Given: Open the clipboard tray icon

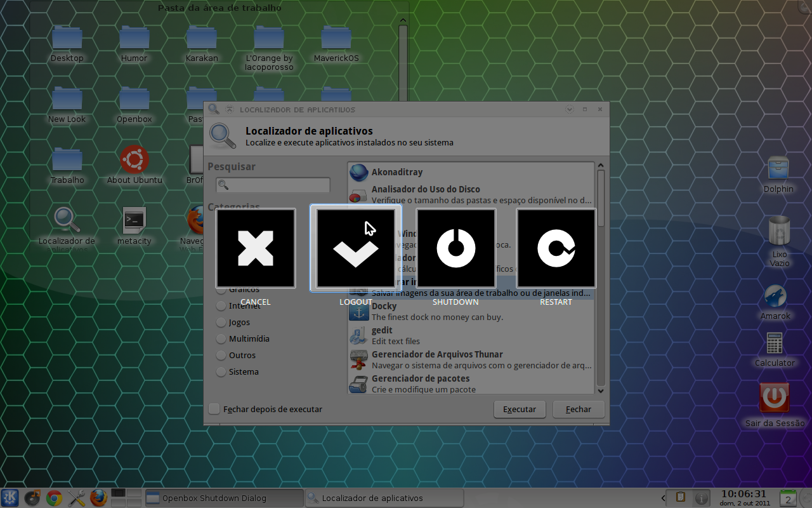Looking at the screenshot, I should (680, 497).
